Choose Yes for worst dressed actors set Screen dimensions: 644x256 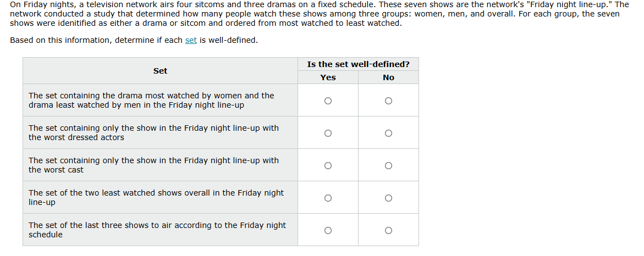pos(328,133)
